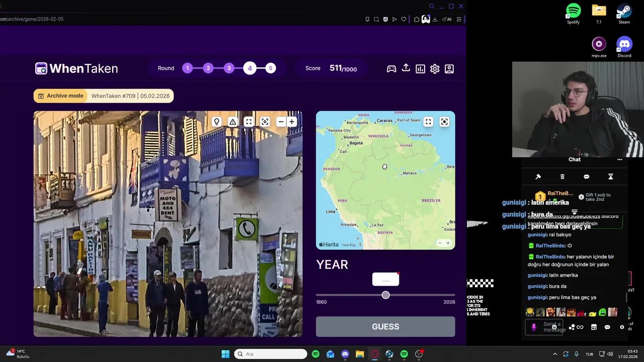Open the browser AI assistant button
The height and width of the screenshot is (362, 644).
[x=447, y=20]
